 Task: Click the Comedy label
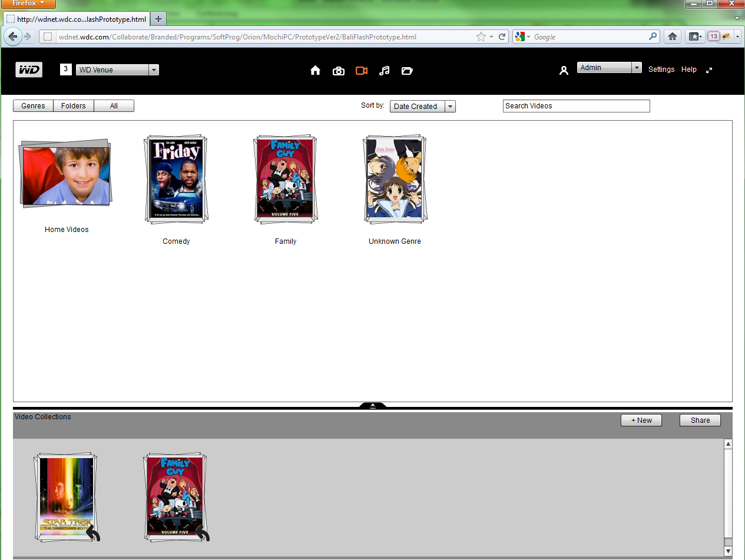(176, 241)
